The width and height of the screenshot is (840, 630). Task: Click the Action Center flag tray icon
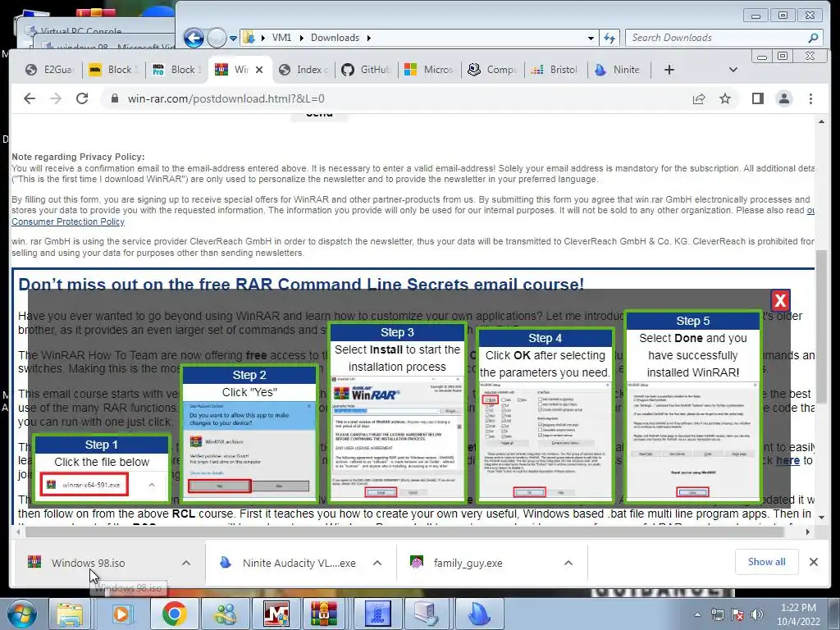point(737,614)
